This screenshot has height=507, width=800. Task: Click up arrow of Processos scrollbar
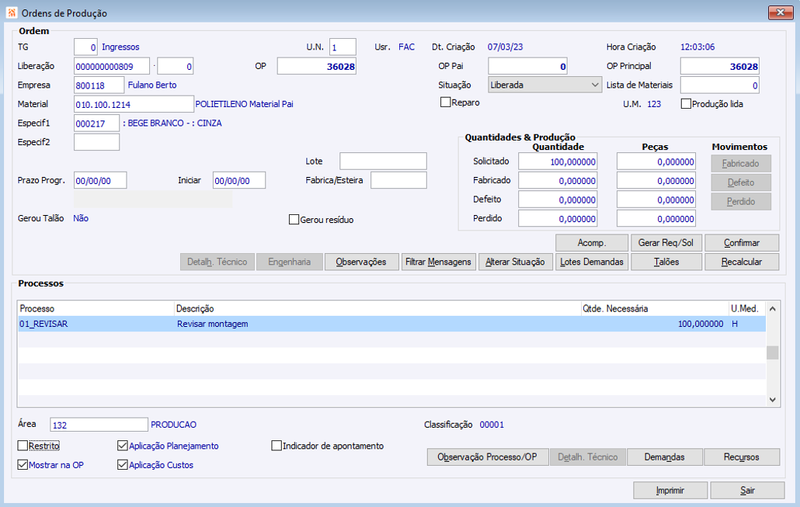click(x=772, y=309)
